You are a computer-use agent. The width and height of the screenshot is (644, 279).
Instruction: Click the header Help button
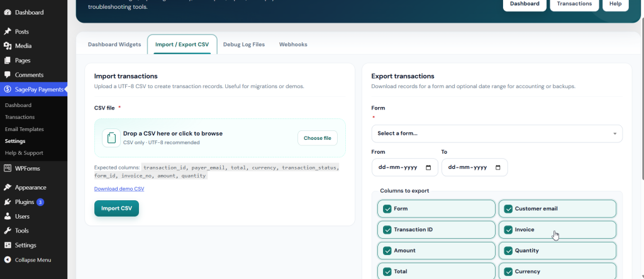(615, 4)
